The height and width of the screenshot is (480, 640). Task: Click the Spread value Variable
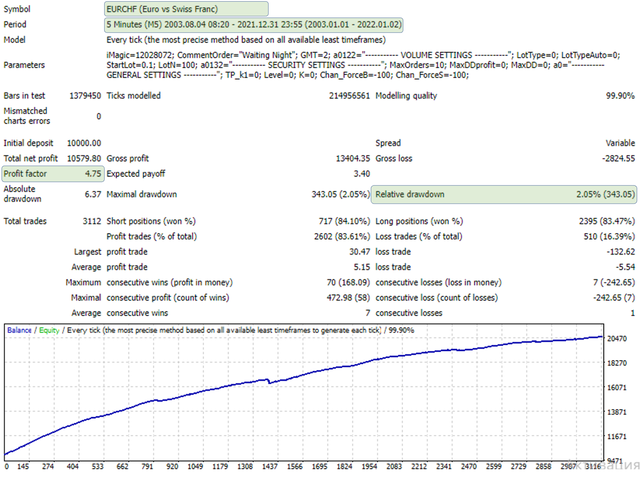click(620, 143)
